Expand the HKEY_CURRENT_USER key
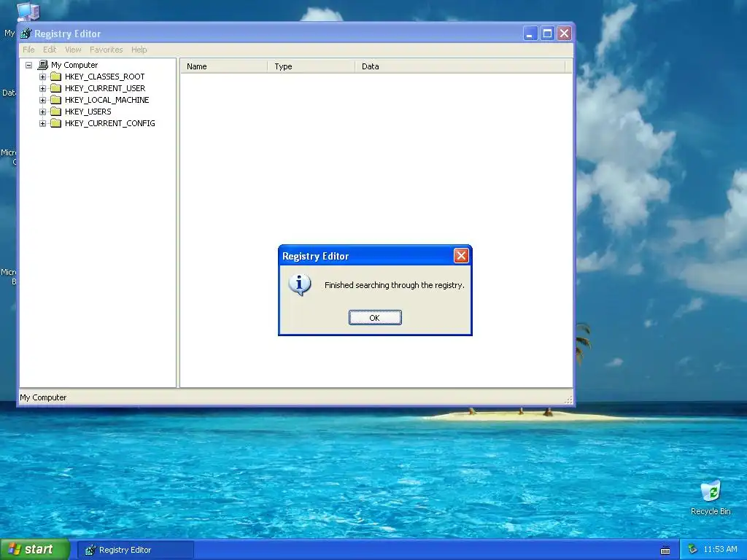Screen dimensions: 747x560 tap(42, 88)
